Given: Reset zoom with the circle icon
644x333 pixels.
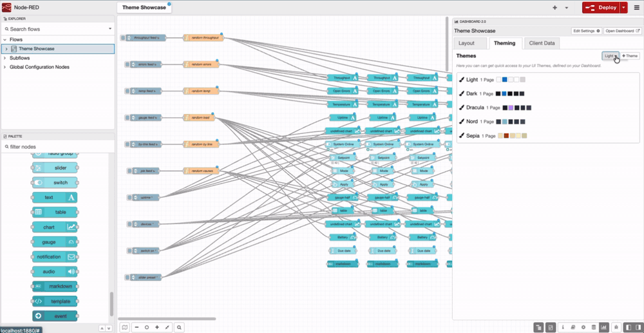Looking at the screenshot, I should coord(147,327).
